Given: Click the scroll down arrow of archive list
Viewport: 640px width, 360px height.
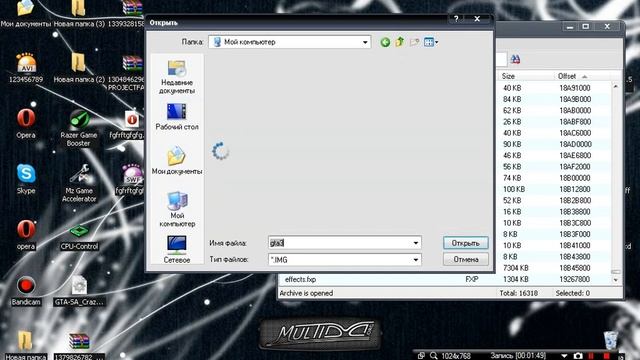Looking at the screenshot, I should click(616, 280).
